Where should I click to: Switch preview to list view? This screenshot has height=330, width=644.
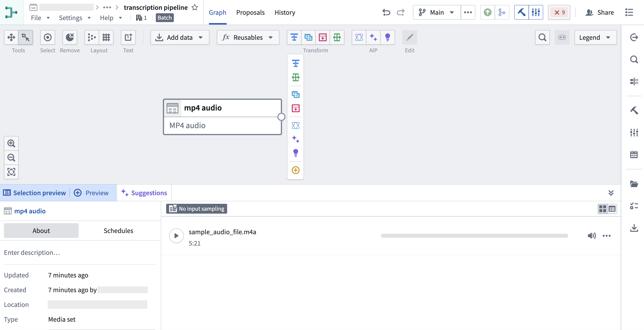612,209
